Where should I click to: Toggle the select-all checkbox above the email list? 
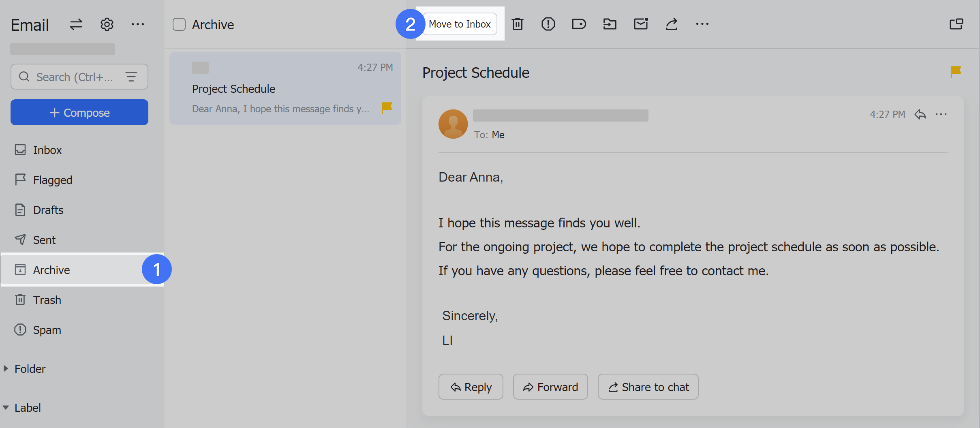tap(179, 24)
